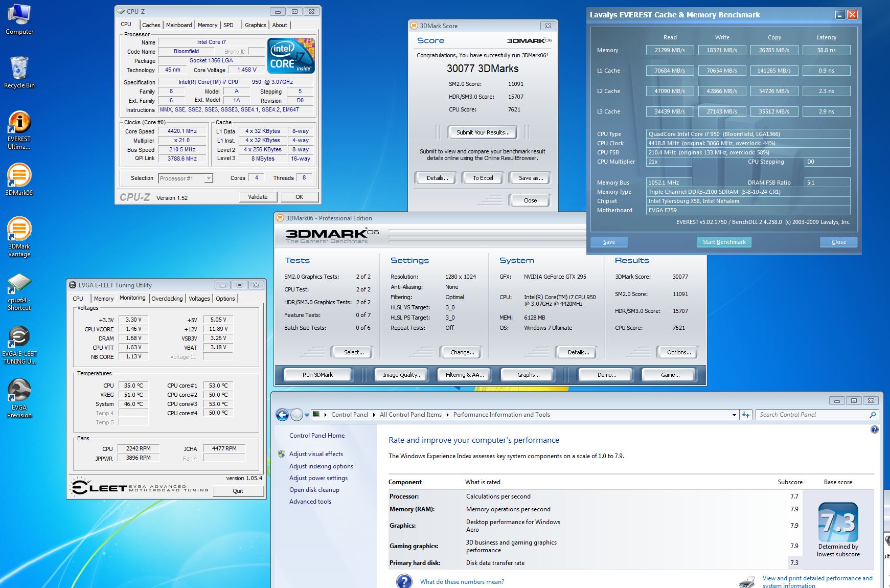Open the Advanced tools link

tap(310, 502)
